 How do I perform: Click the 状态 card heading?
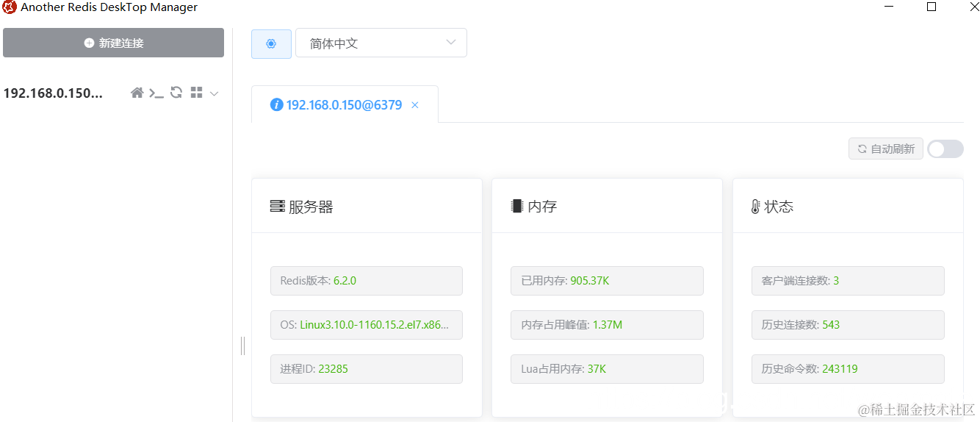click(779, 207)
